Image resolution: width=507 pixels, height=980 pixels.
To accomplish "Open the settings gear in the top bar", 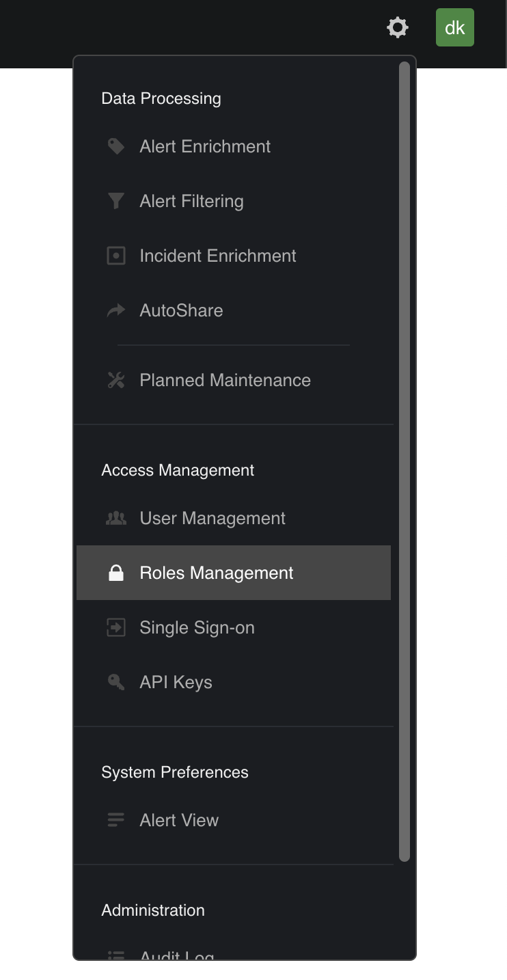I will tap(398, 27).
